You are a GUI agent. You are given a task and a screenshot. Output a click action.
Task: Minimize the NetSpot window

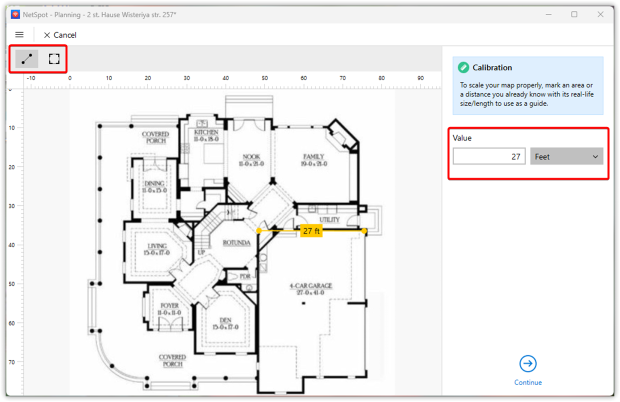[x=548, y=14]
